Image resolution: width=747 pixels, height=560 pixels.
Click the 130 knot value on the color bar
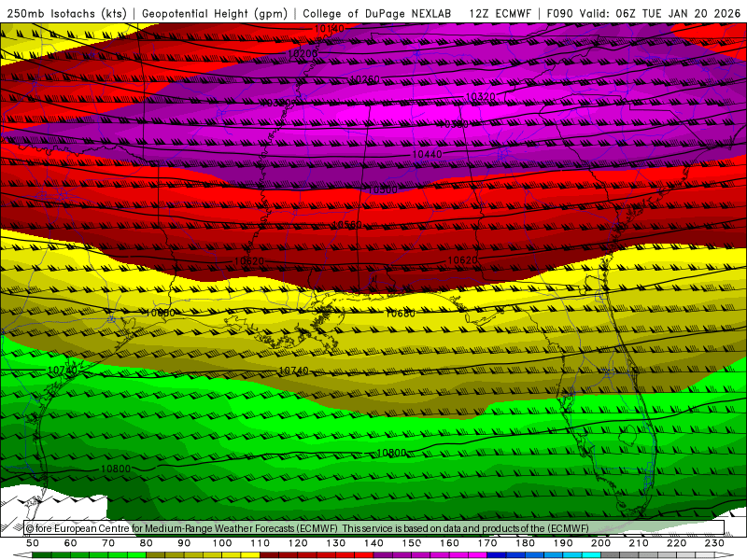336,543
